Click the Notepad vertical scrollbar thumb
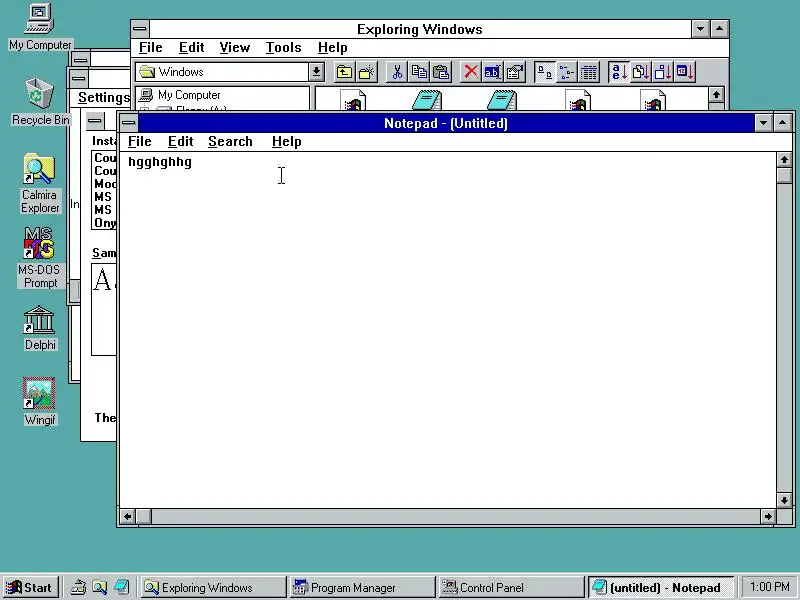 click(x=784, y=175)
